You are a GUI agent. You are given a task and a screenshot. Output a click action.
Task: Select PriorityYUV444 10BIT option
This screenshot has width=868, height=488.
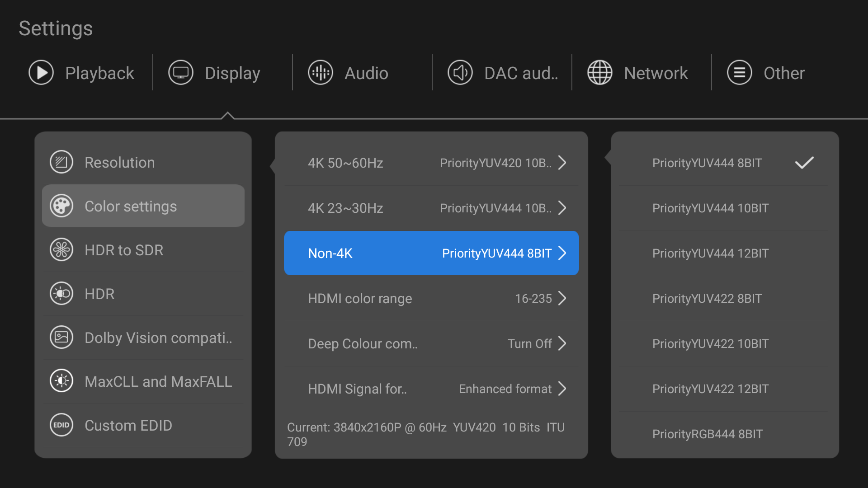point(724,208)
